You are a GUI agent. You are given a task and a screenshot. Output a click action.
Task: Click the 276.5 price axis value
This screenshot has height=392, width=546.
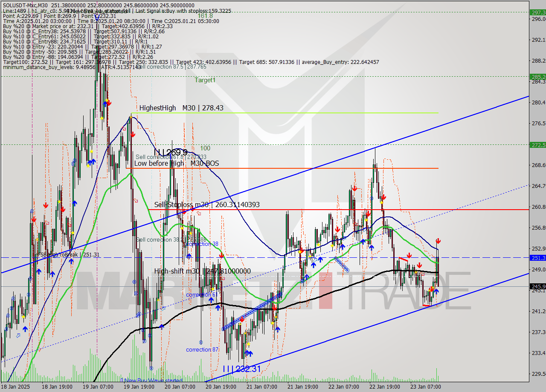[538, 123]
